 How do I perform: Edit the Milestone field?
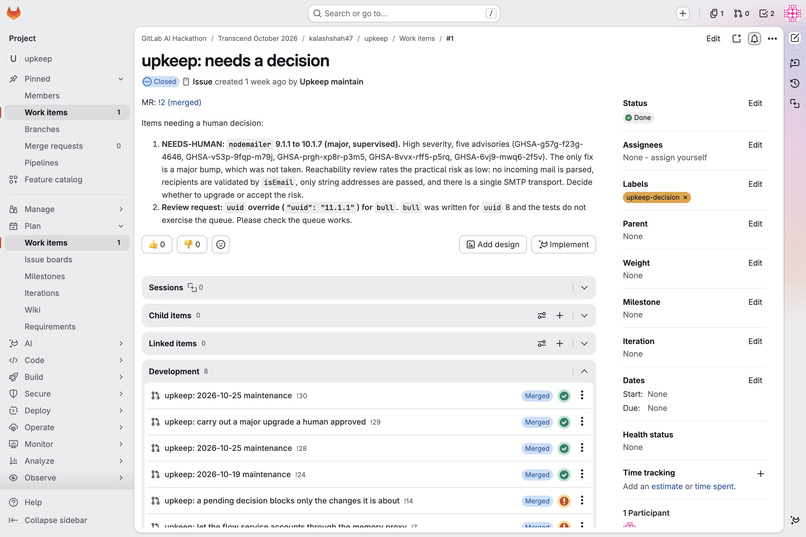[755, 302]
